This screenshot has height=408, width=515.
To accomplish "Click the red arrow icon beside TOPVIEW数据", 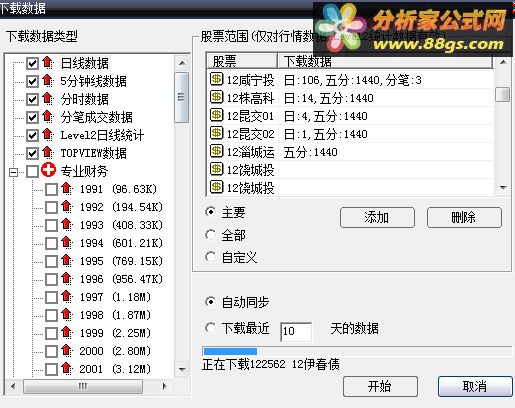I will [x=48, y=153].
